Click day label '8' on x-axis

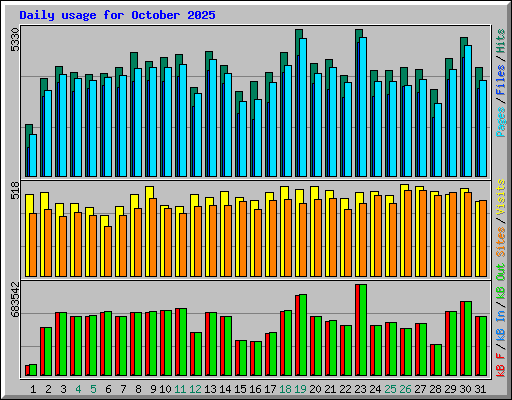click(138, 389)
